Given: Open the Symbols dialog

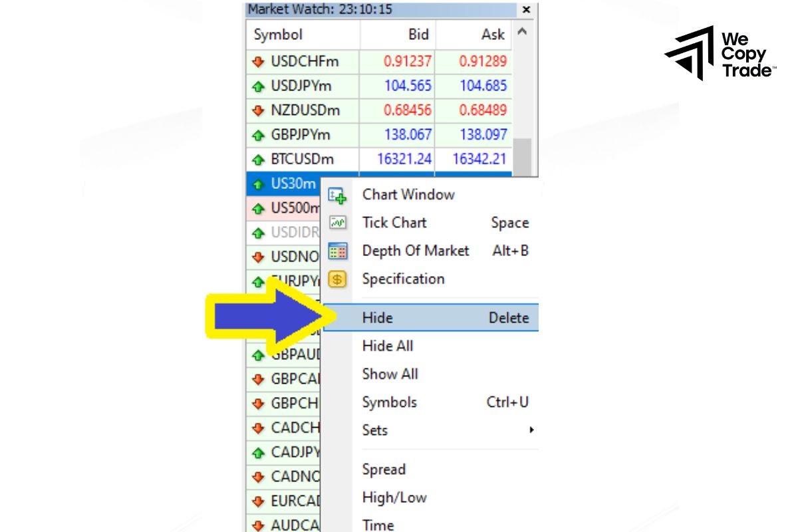Looking at the screenshot, I should [390, 402].
